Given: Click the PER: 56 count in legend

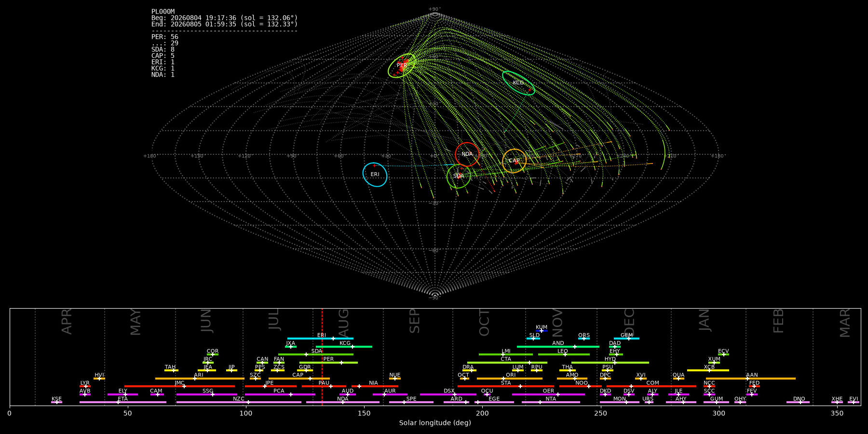Looking at the screenshot, I should (x=165, y=37).
